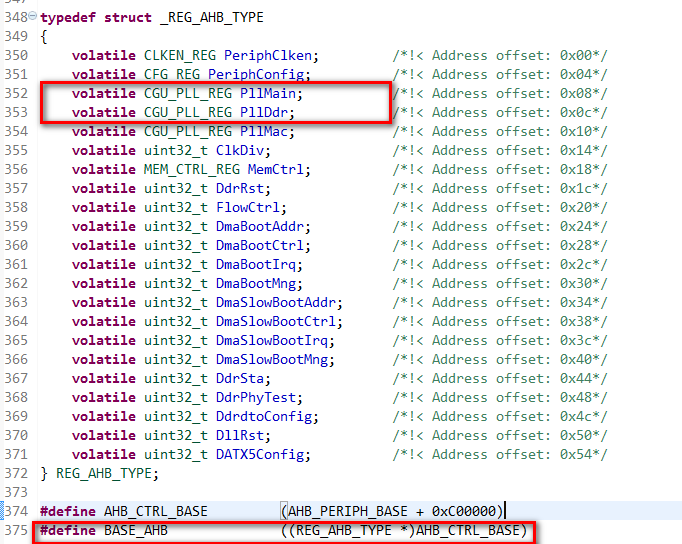The image size is (682, 544).
Task: Click the ClkDiv field
Action: 240,150
